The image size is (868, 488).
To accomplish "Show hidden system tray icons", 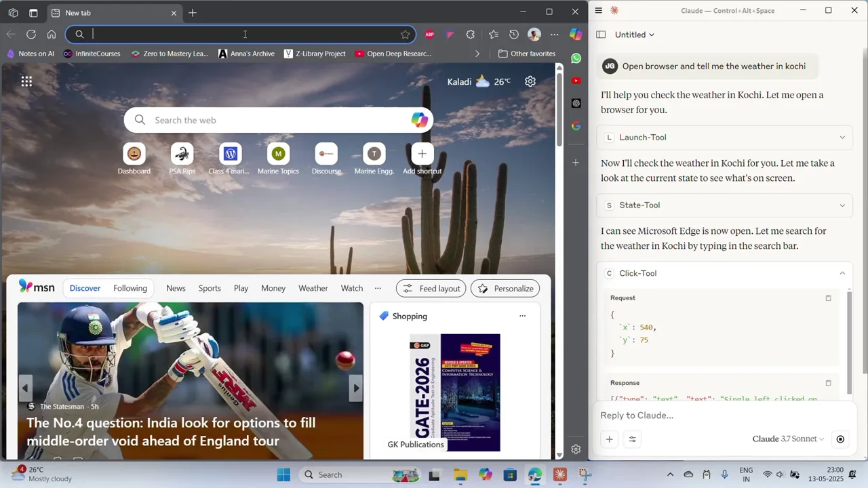I will 670,474.
